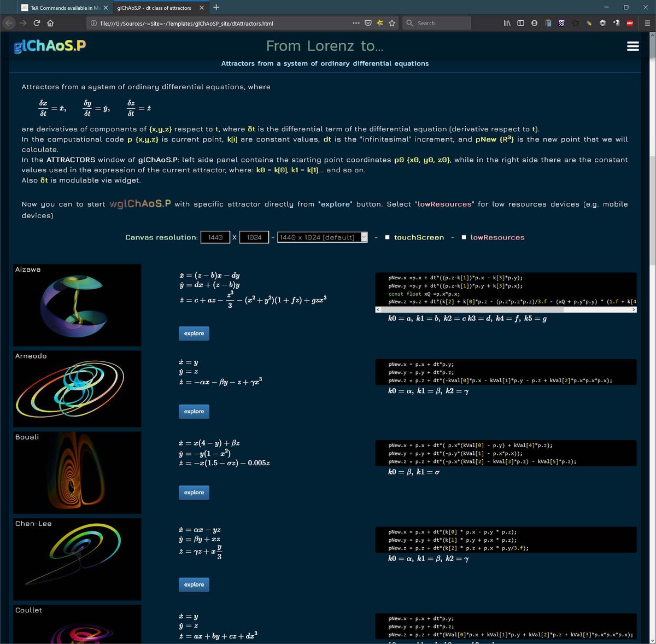Click the containers extension icon
This screenshot has width=656, height=644.
click(x=548, y=23)
